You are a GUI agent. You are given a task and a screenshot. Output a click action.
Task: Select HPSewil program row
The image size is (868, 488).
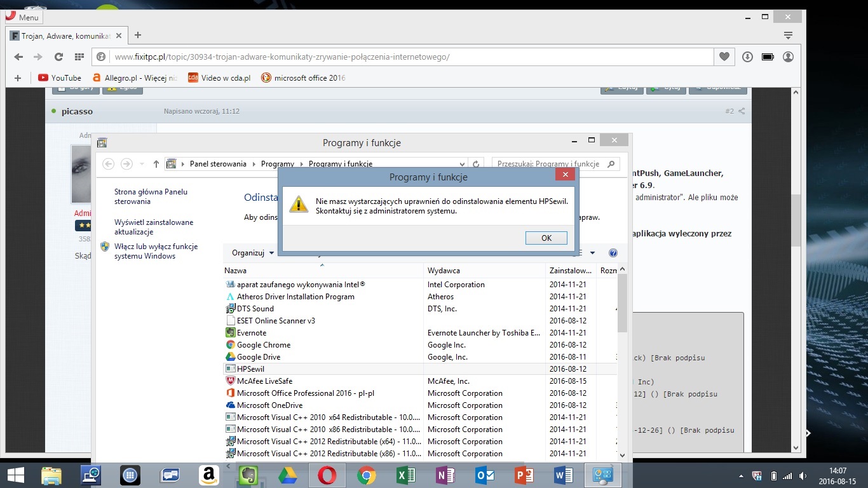pos(420,369)
